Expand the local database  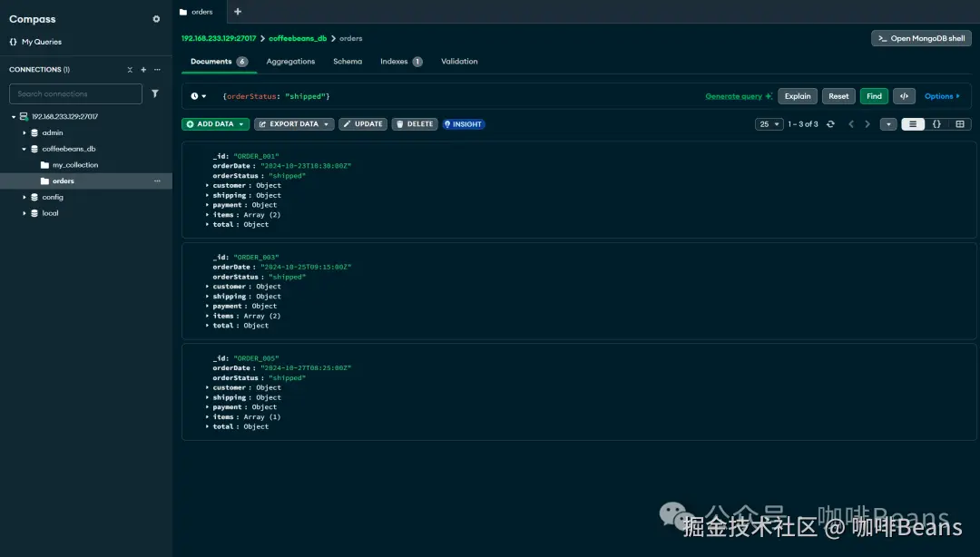pyautogui.click(x=24, y=213)
